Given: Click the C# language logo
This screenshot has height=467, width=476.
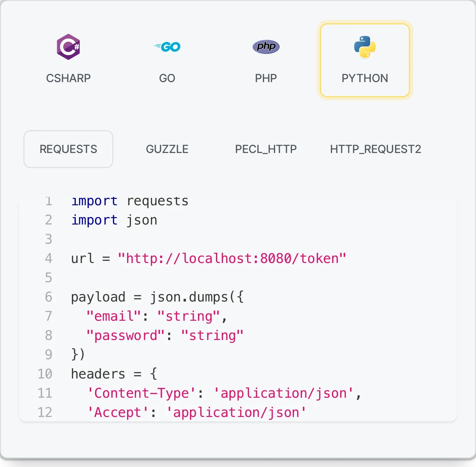Looking at the screenshot, I should 68,47.
